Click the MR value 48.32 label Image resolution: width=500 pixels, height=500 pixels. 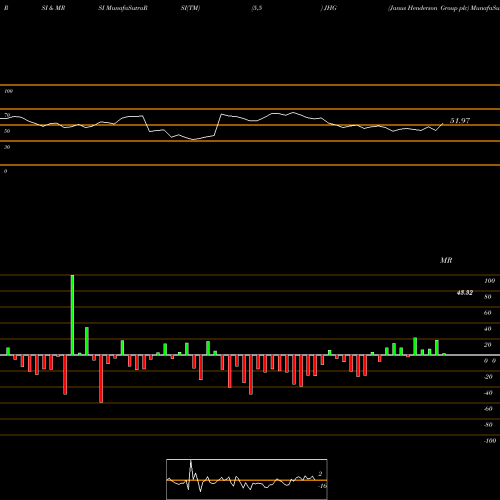(465, 293)
